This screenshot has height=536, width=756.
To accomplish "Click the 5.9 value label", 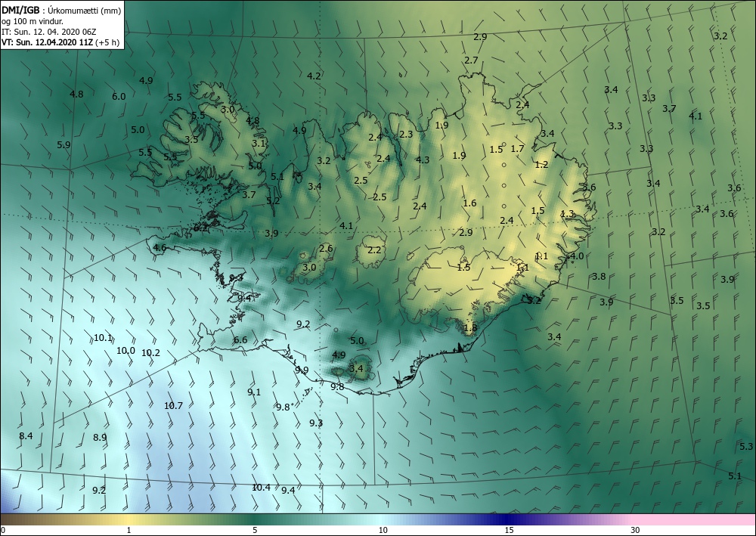I will [x=64, y=144].
